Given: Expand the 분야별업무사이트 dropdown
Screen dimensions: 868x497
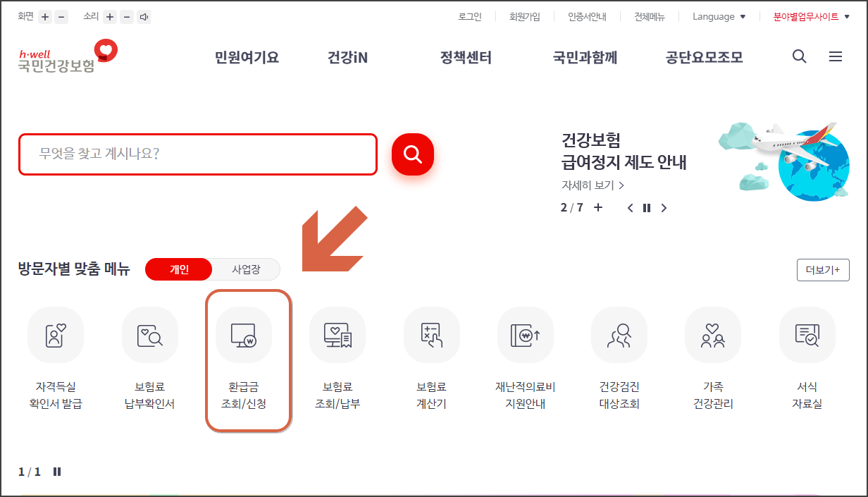Looking at the screenshot, I should click(x=808, y=16).
